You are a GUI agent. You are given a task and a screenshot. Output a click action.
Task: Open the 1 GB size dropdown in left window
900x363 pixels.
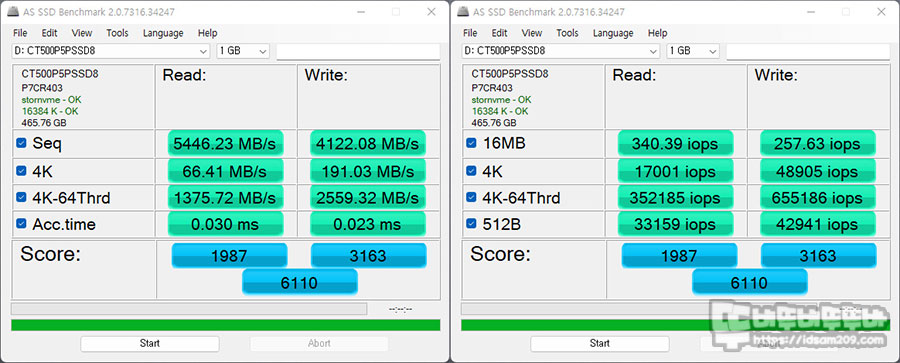coord(243,51)
